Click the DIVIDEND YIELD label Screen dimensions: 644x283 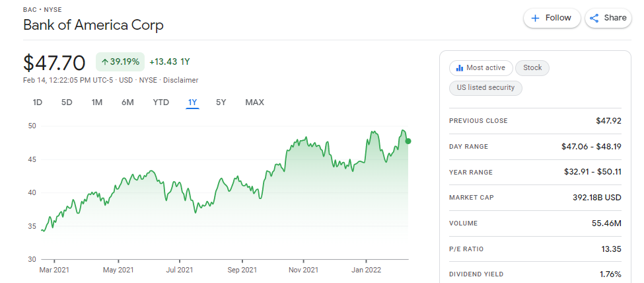(x=476, y=274)
